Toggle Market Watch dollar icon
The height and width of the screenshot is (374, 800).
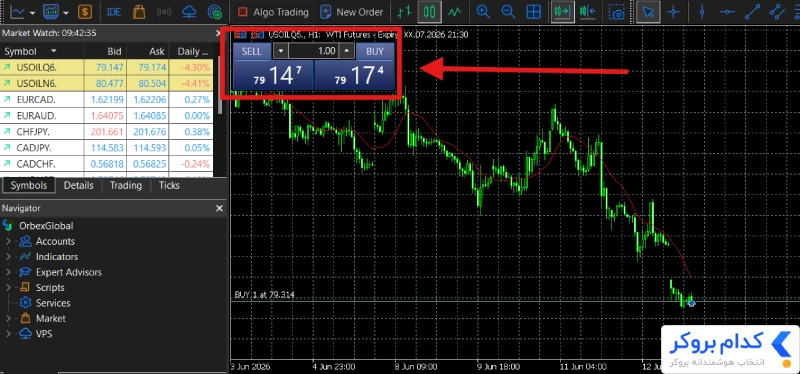(85, 12)
